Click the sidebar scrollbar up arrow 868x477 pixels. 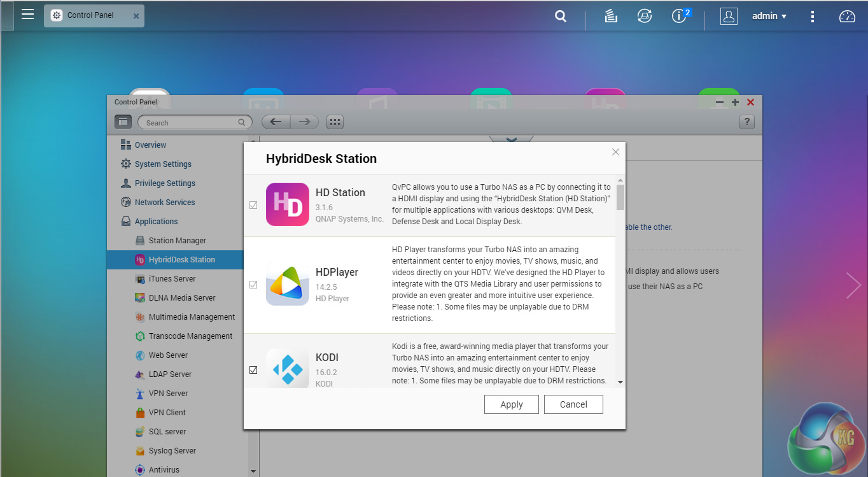tap(253, 141)
